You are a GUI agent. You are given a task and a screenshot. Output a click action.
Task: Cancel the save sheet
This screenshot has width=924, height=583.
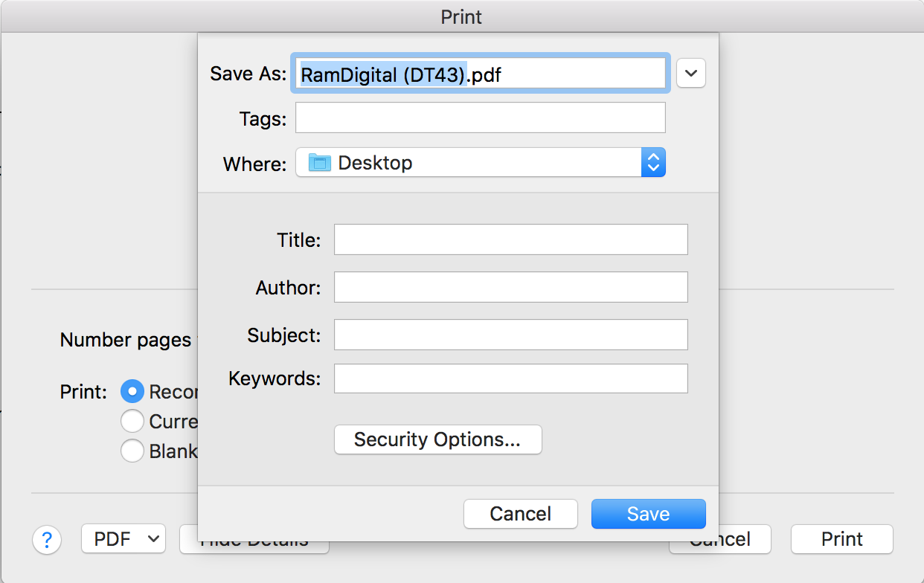click(x=521, y=514)
